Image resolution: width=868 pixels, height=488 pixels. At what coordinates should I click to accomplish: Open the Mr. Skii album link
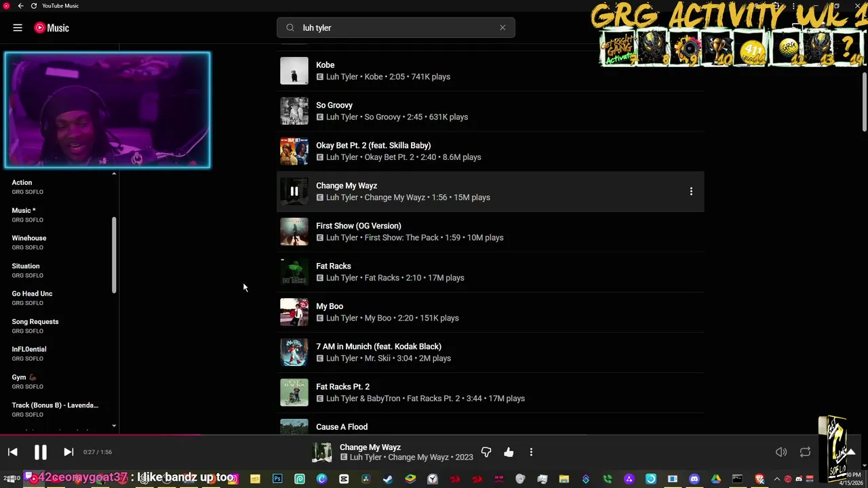378,358
